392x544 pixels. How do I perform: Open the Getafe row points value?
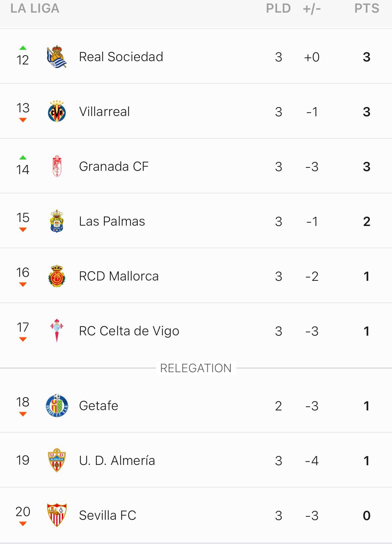click(366, 406)
